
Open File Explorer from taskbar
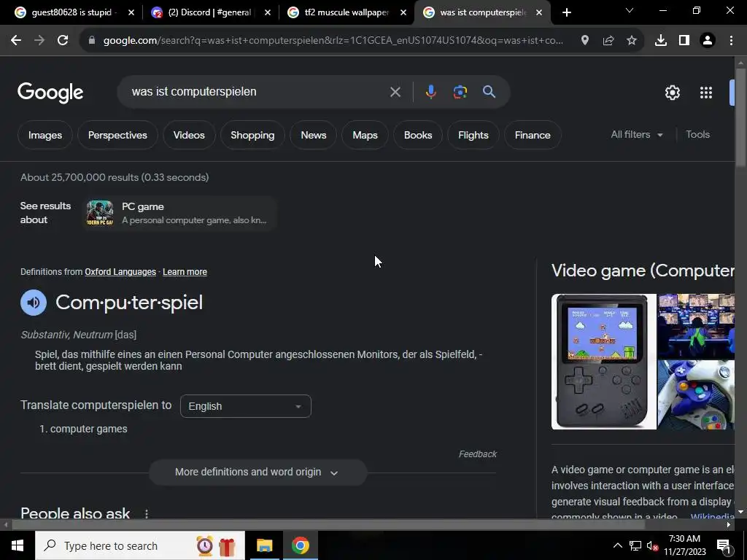coord(264,545)
